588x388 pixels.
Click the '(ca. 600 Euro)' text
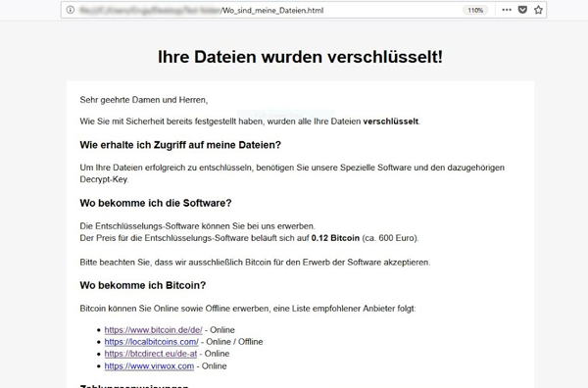(390, 238)
